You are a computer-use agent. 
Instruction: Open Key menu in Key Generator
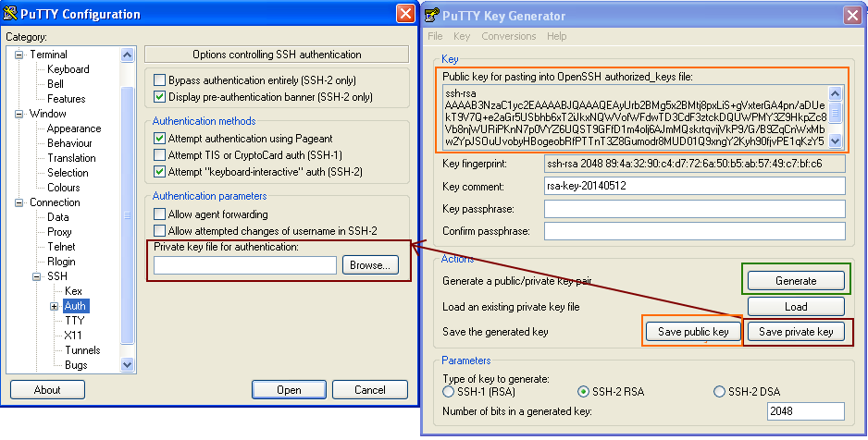(x=462, y=36)
